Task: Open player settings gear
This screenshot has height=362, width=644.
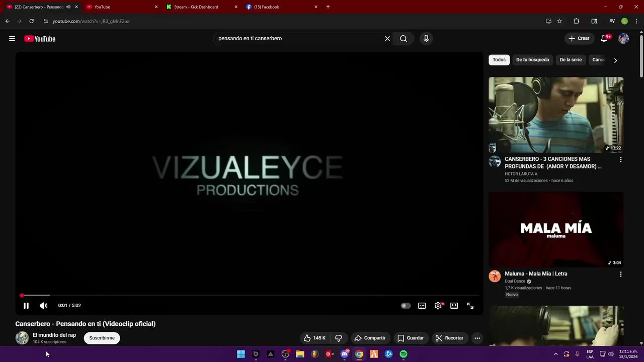Action: tap(438, 306)
